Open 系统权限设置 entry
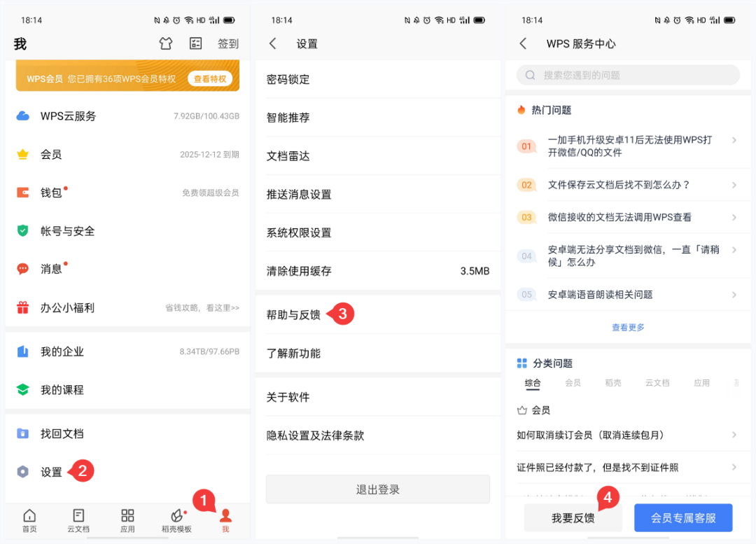The height and width of the screenshot is (544, 756). pos(378,232)
